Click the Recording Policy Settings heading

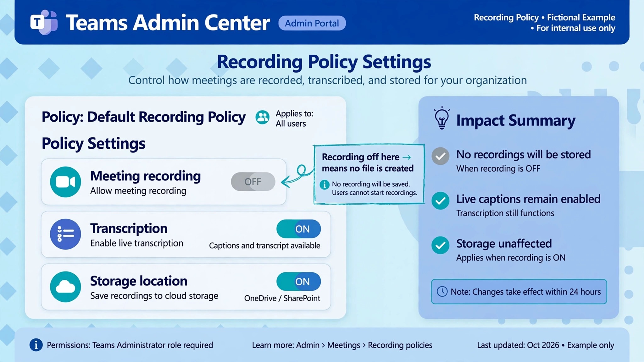[324, 62]
